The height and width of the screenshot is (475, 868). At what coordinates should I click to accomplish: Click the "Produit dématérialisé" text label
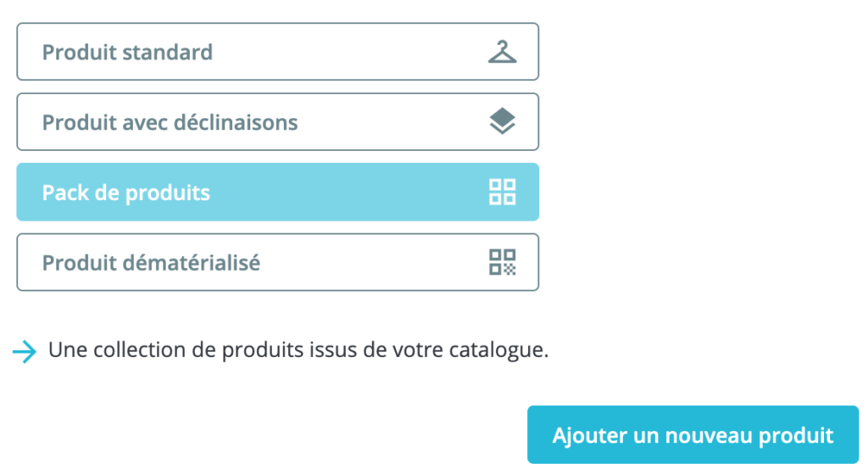coord(151,264)
